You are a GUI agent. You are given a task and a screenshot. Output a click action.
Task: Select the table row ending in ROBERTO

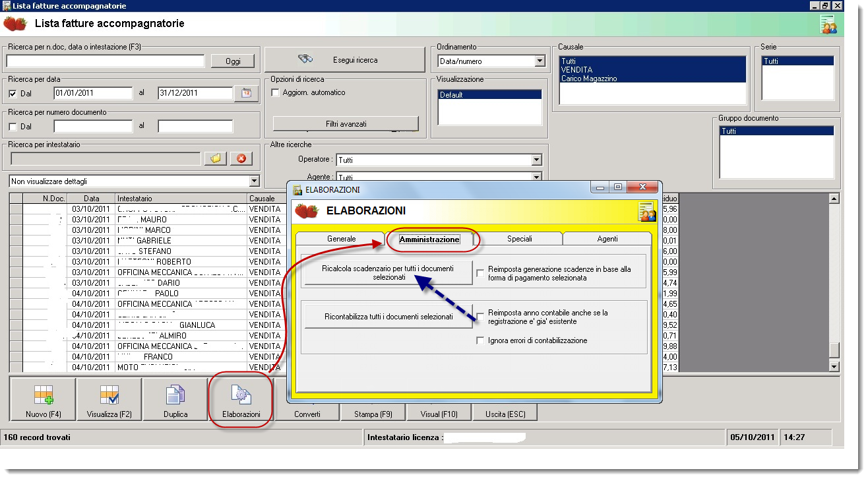148,262
